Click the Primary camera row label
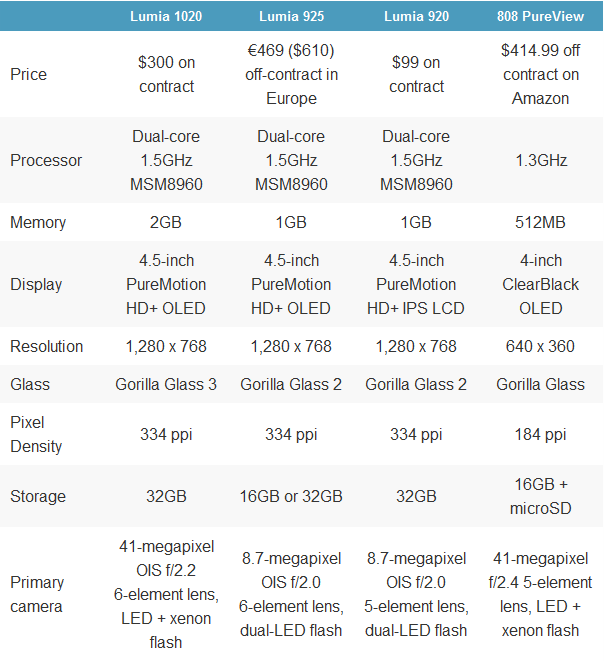 pyautogui.click(x=37, y=594)
